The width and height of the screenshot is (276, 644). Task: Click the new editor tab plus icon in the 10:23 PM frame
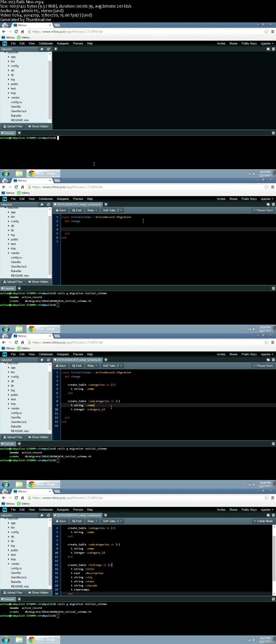coord(56,49)
